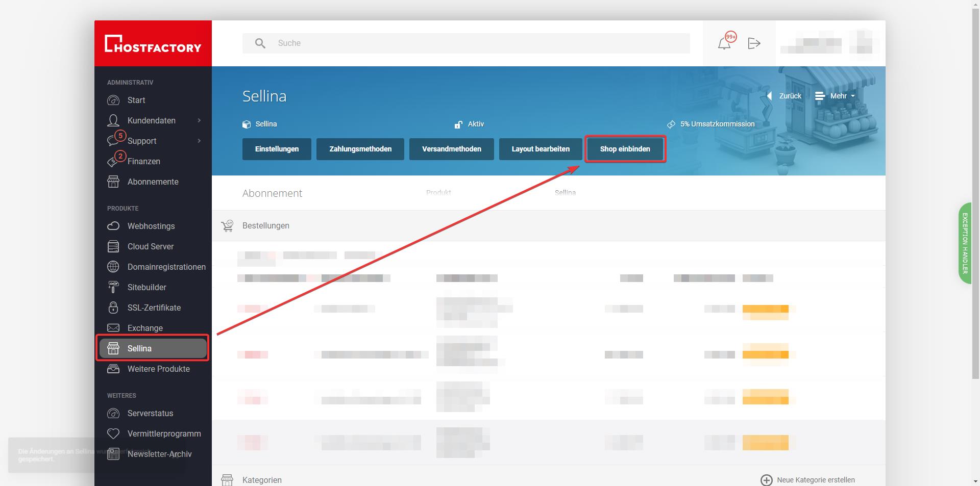Click the Shop einbinden button

[x=625, y=149]
